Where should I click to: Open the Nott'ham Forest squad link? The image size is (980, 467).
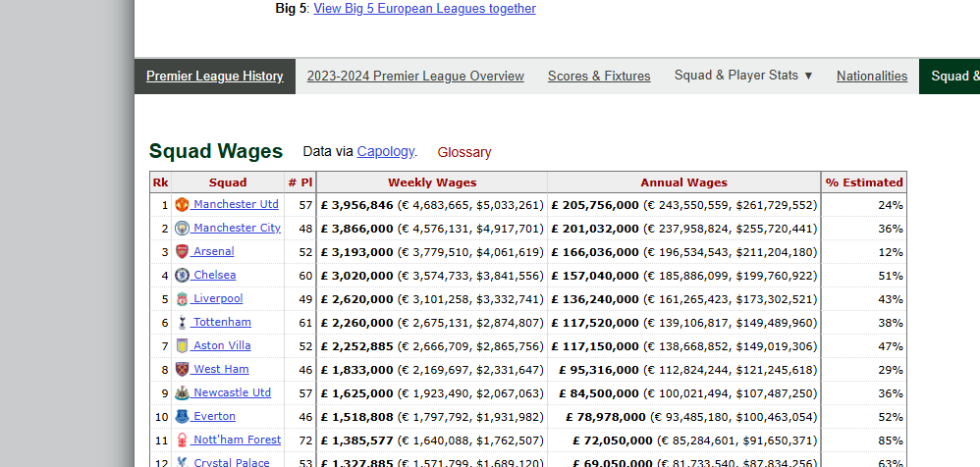tap(237, 441)
